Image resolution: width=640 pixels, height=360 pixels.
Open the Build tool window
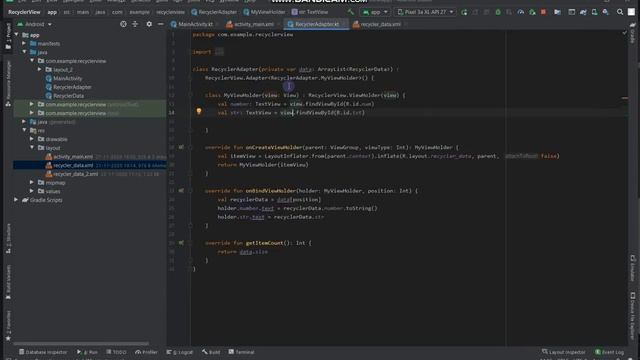point(211,352)
